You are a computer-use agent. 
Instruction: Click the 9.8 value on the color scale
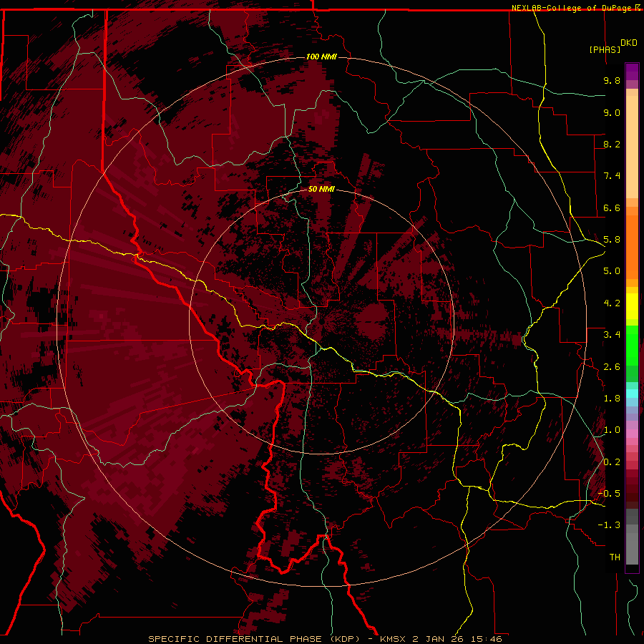pos(612,80)
